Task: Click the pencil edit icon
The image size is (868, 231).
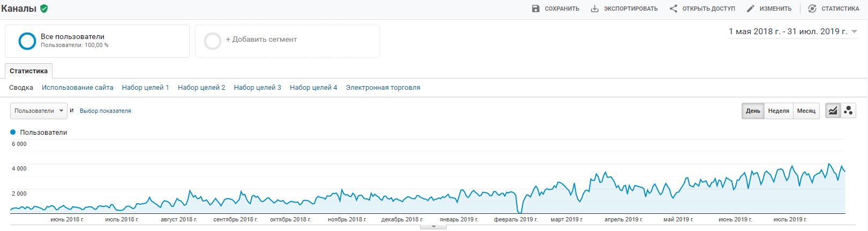Action: (x=751, y=9)
